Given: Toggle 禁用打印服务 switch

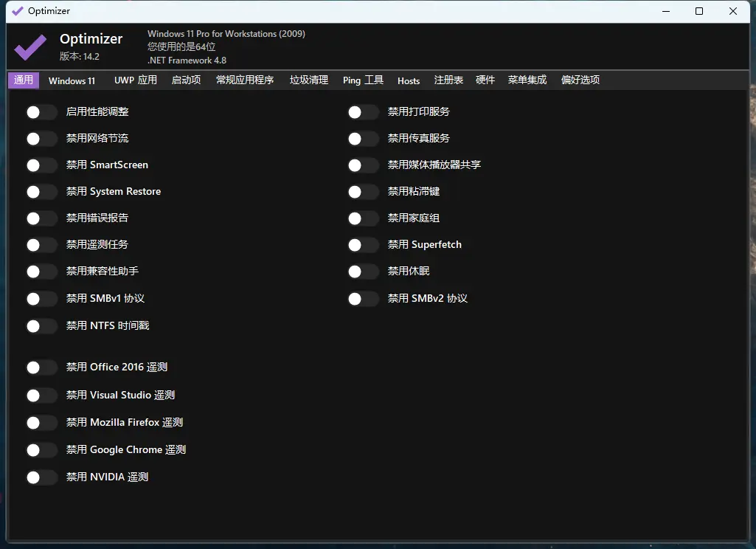Looking at the screenshot, I should [364, 112].
